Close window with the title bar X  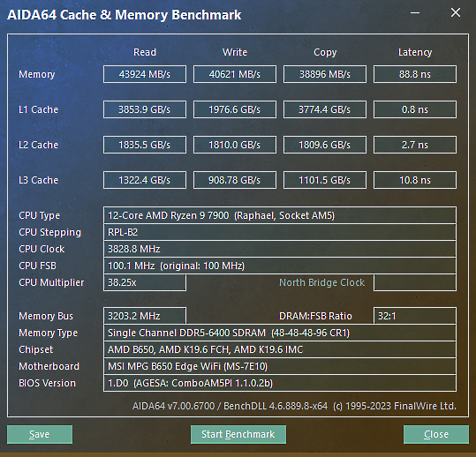pyautogui.click(x=456, y=12)
